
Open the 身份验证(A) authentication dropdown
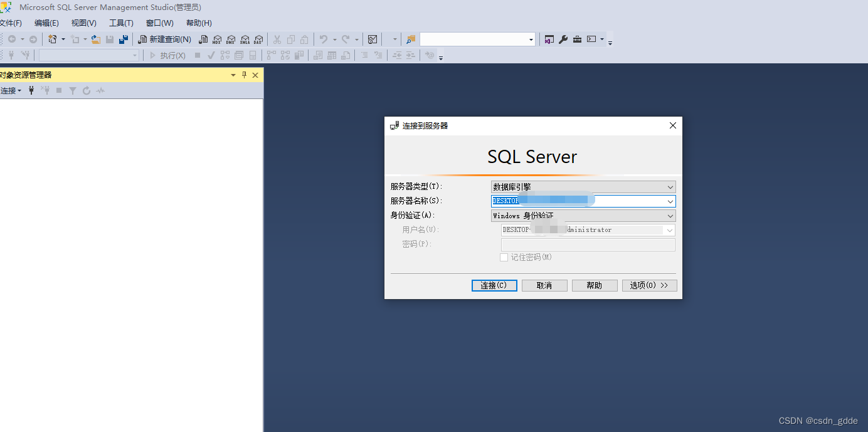(670, 216)
